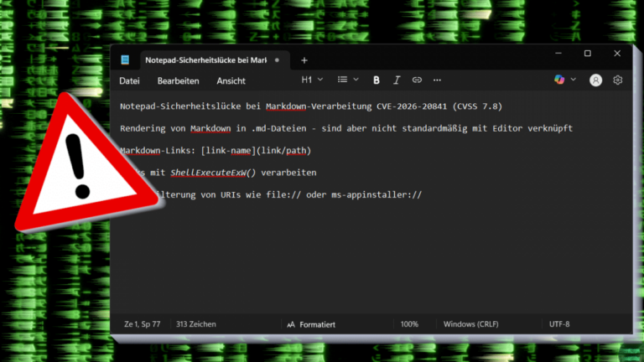
Task: Expand the list style dropdown
Action: click(347, 80)
